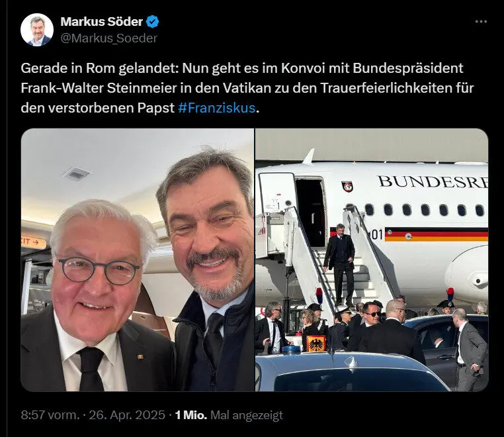504x437 pixels.
Task: Click the Mal angezeigt label
Action: click(x=247, y=415)
